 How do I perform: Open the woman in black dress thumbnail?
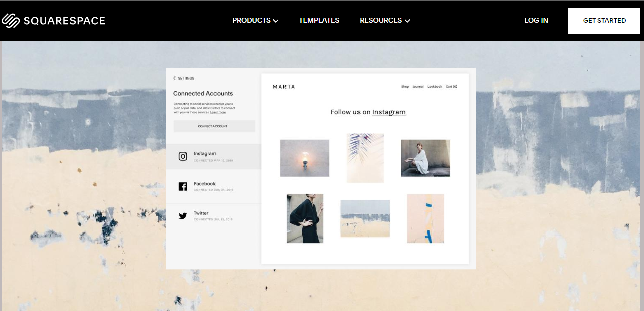coord(305,218)
